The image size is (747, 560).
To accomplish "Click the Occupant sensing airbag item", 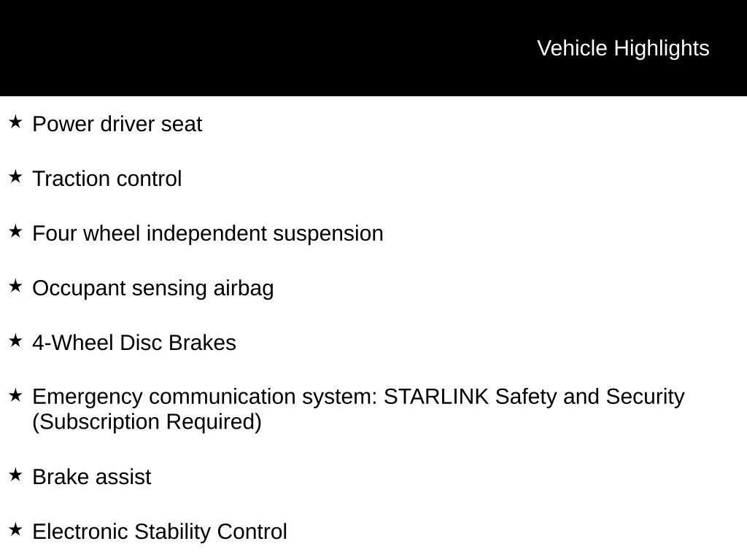I will pos(153,288).
